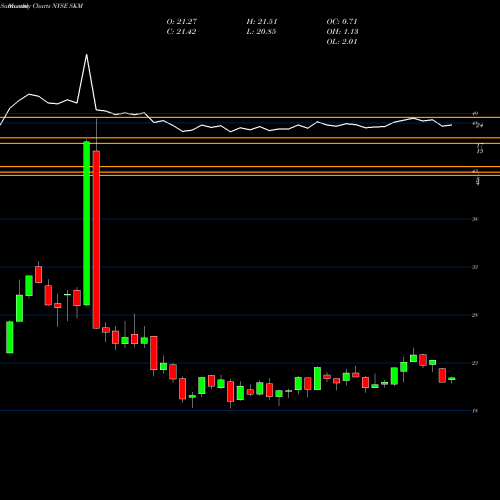This screenshot has width=500, height=500.
Task: Click the high value 'H: 21.51'
Action: click(x=262, y=21)
